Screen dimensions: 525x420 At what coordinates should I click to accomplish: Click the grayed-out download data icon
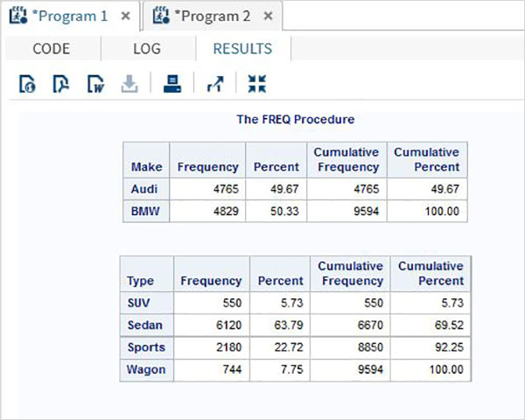pos(129,84)
